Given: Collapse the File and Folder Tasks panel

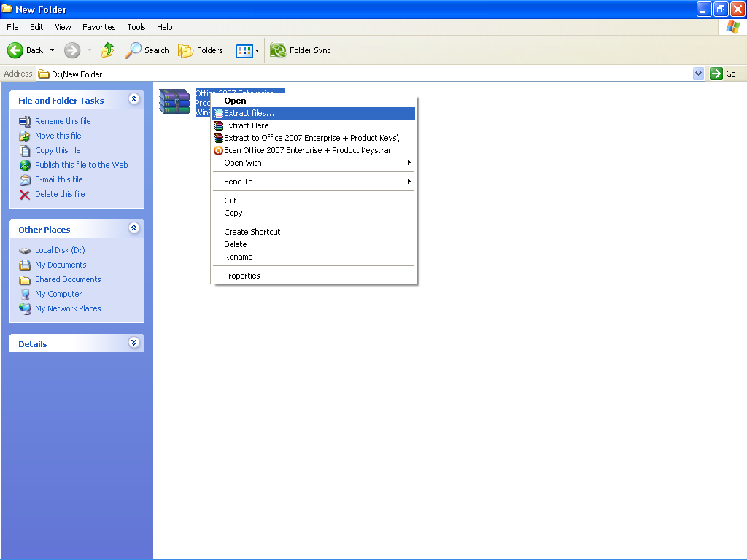Looking at the screenshot, I should tap(133, 100).
